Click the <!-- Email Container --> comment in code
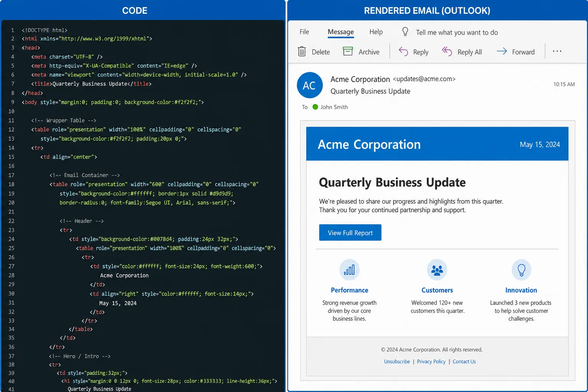The height and width of the screenshot is (392, 588). pyautogui.click(x=85, y=175)
